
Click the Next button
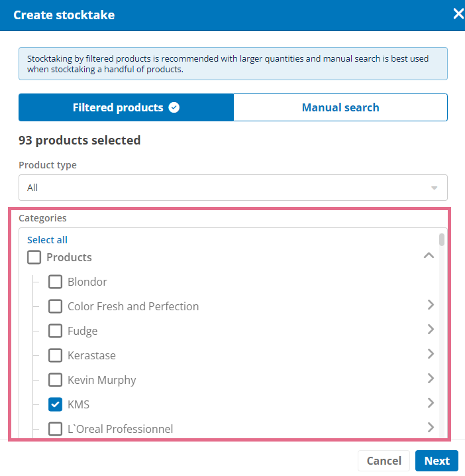tap(437, 461)
